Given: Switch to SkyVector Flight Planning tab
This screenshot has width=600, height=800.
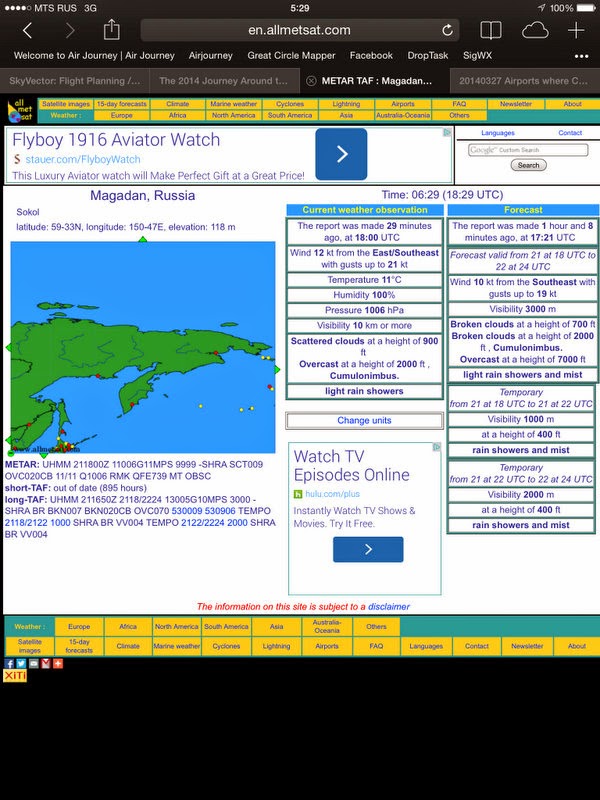Looking at the screenshot, I should 74,81.
